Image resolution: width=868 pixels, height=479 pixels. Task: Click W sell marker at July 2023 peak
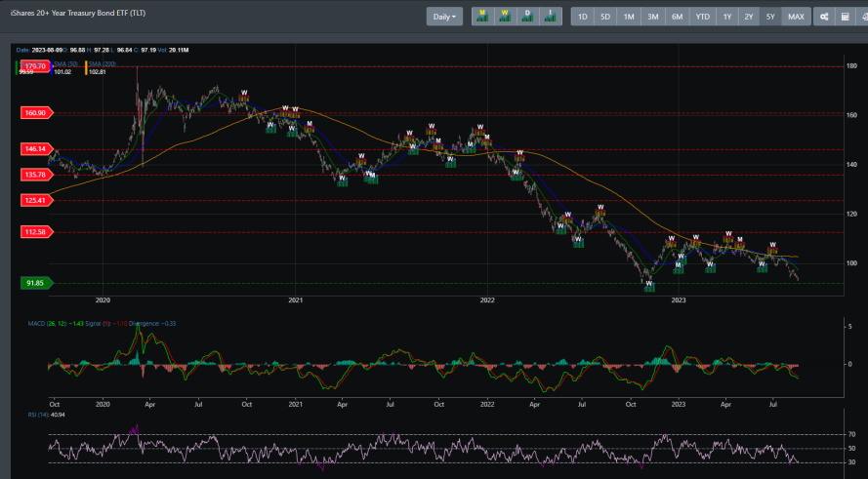(x=772, y=248)
